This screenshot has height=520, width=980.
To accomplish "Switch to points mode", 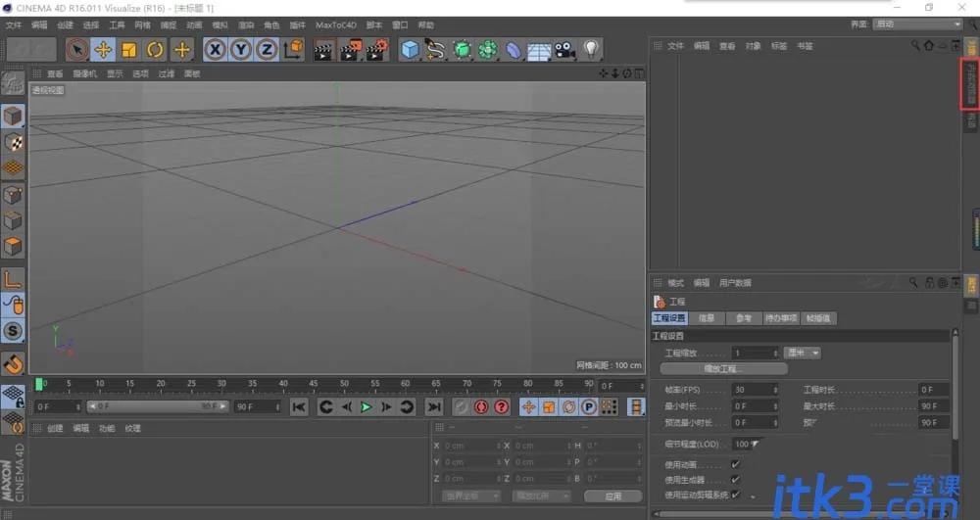I will coord(13,196).
